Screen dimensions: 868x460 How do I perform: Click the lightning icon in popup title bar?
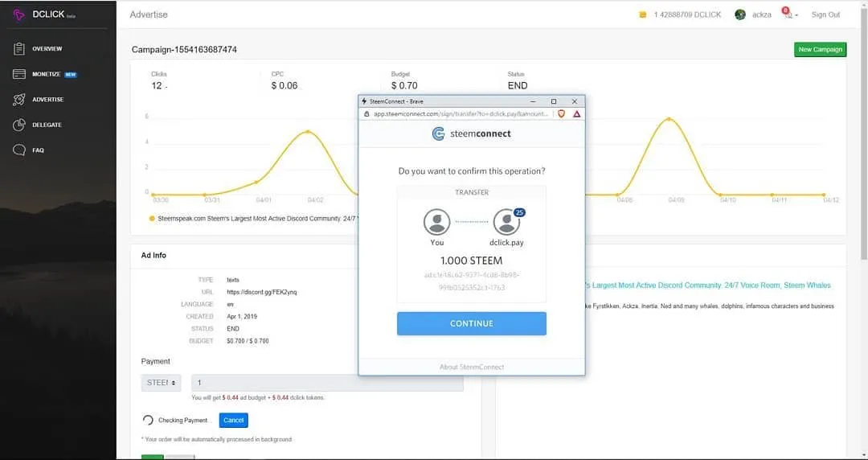tap(364, 101)
